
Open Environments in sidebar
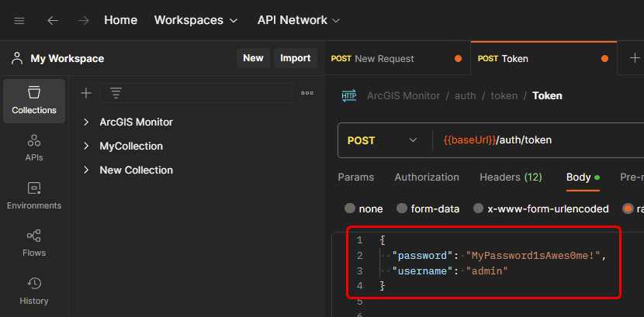34,196
